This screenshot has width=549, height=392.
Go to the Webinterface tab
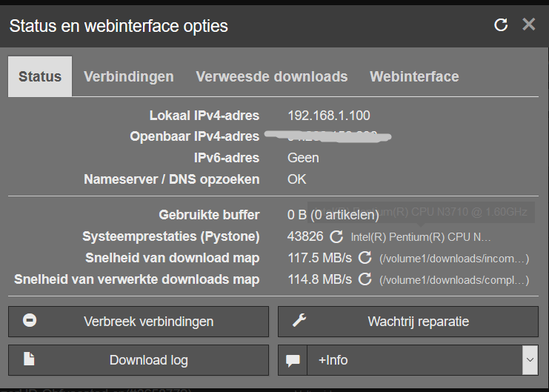(x=414, y=76)
